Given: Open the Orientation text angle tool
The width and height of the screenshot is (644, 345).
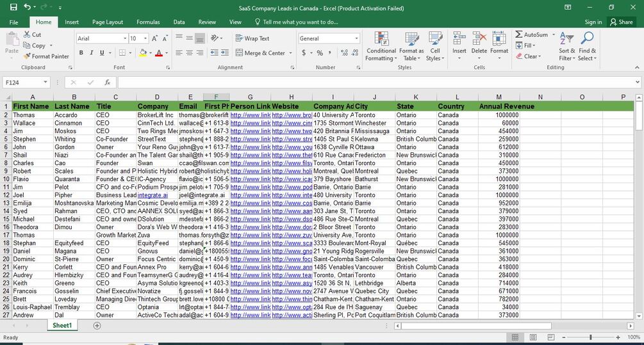Looking at the screenshot, I should [215, 38].
